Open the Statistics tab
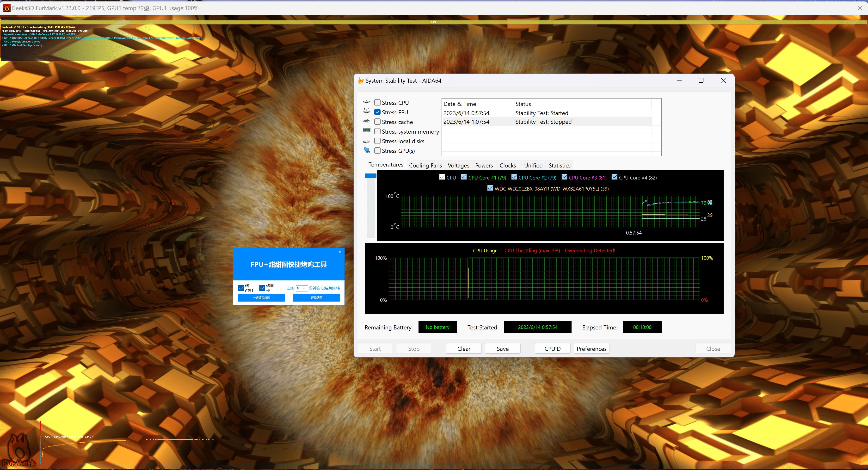 [x=559, y=165]
